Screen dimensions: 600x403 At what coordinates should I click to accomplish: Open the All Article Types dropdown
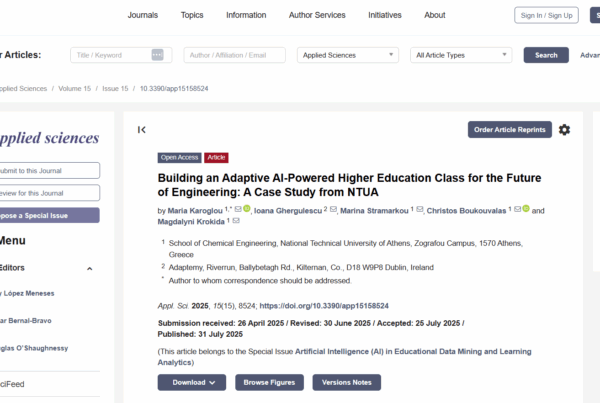click(461, 55)
